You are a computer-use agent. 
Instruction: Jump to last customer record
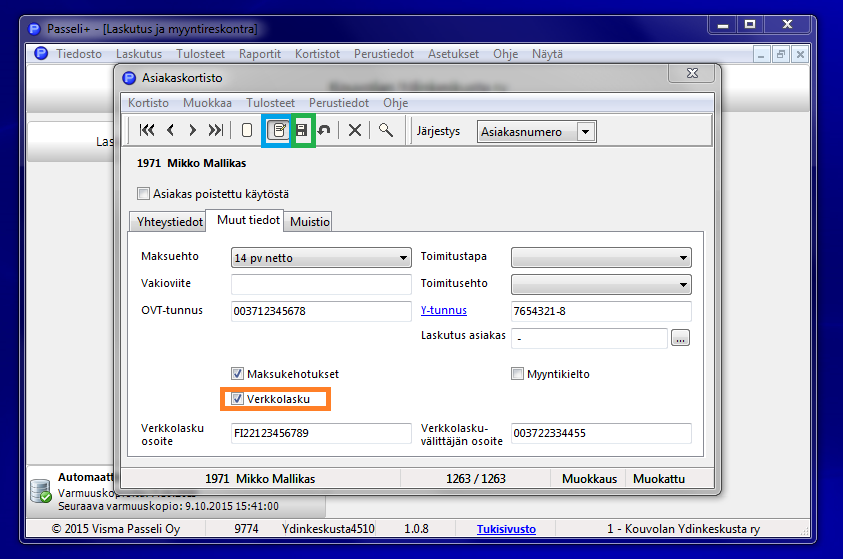coord(216,130)
